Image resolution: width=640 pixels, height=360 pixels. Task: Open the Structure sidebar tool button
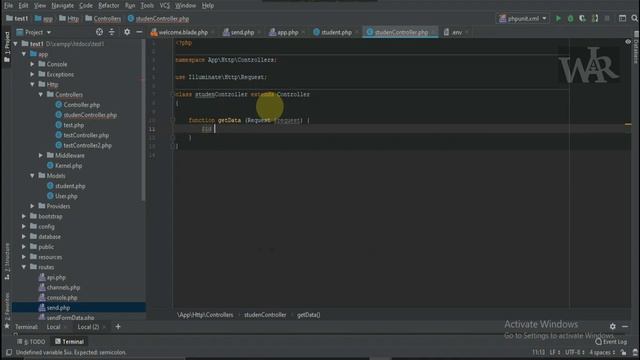[7, 261]
